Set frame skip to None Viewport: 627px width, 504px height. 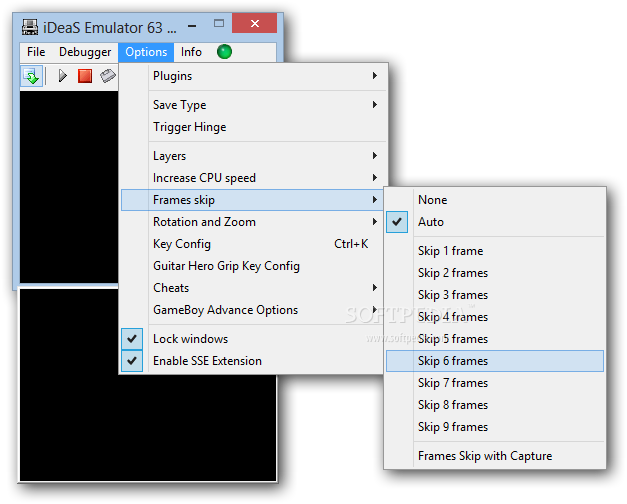point(495,200)
